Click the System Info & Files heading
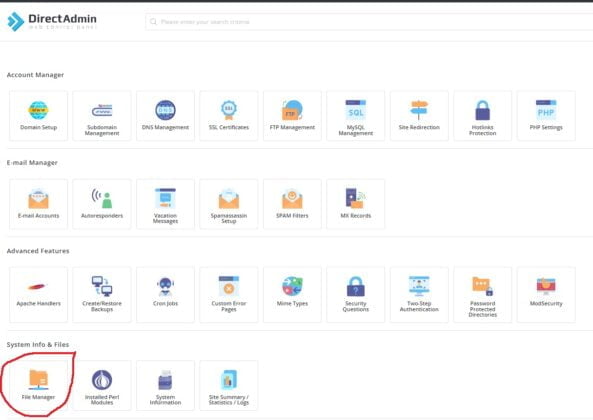 pos(38,344)
